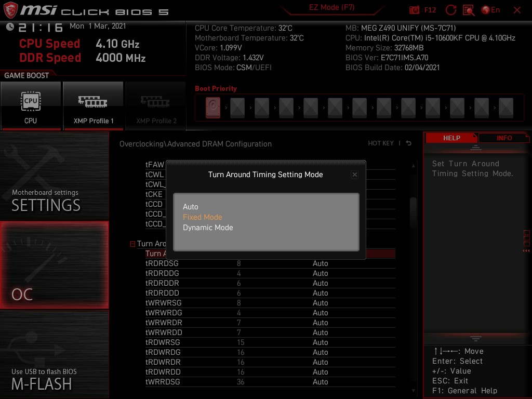Select the tWRWRDG timing row

(x=270, y=312)
